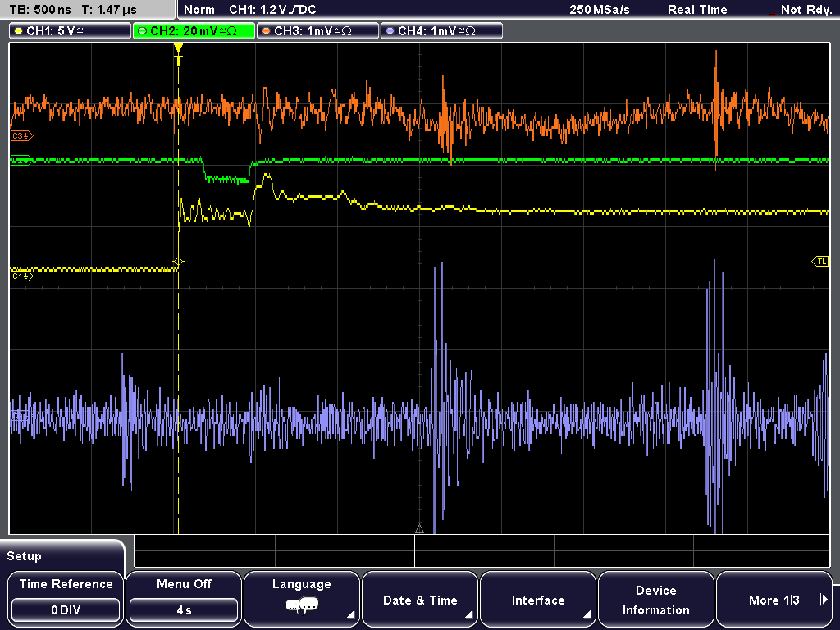840x630 pixels.
Task: Click the TL trigger level marker
Action: [820, 262]
